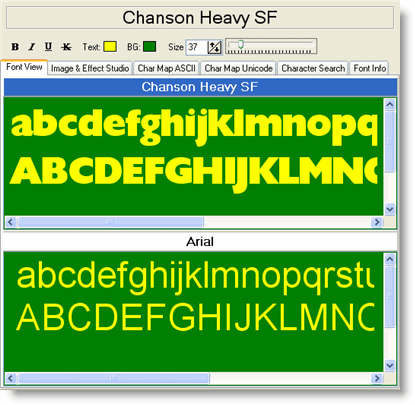Click the Arial preview header
The image size is (415, 405).
tap(200, 242)
